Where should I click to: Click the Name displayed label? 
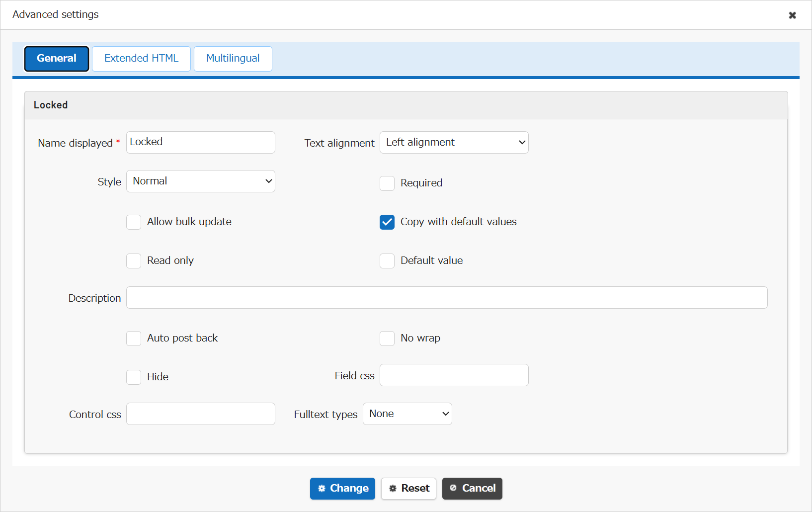coord(75,143)
